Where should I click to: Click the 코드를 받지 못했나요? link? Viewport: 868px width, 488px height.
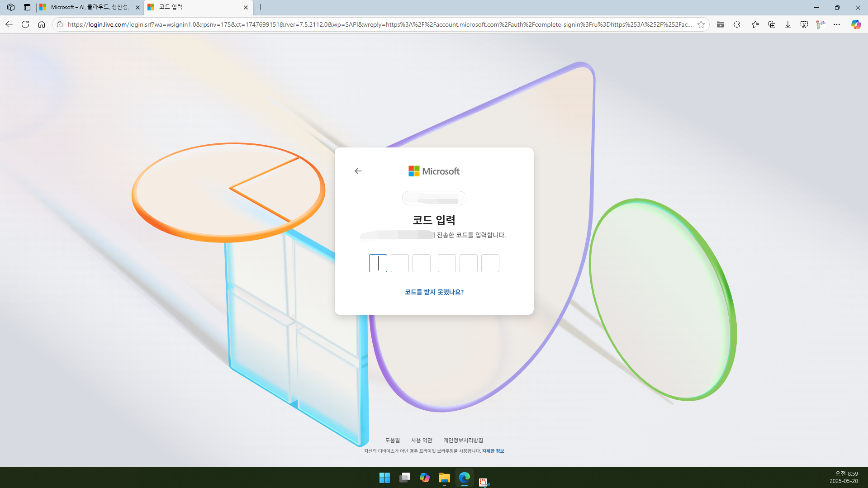click(434, 292)
